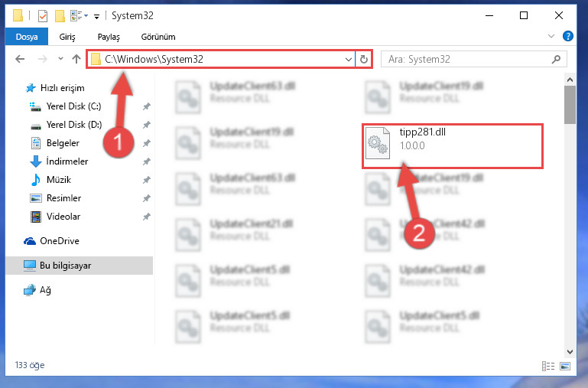
Task: Open recent locations dropdown arrow
Action: (x=60, y=58)
